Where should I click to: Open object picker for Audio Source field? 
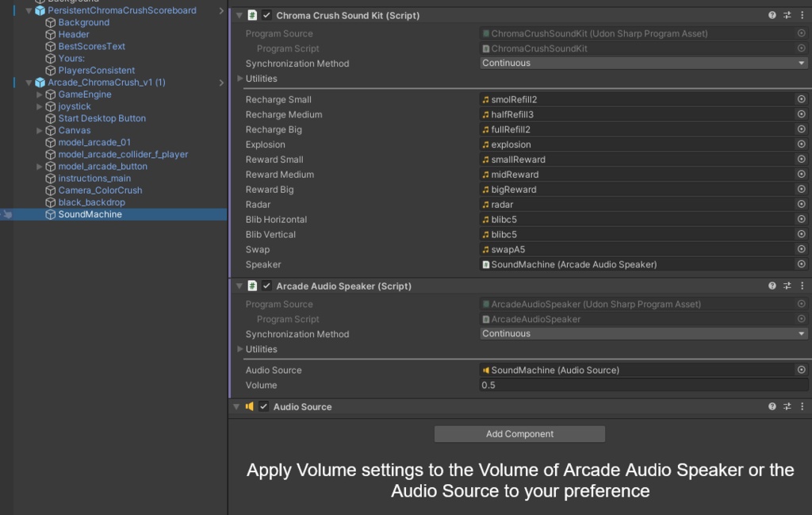[x=801, y=371]
